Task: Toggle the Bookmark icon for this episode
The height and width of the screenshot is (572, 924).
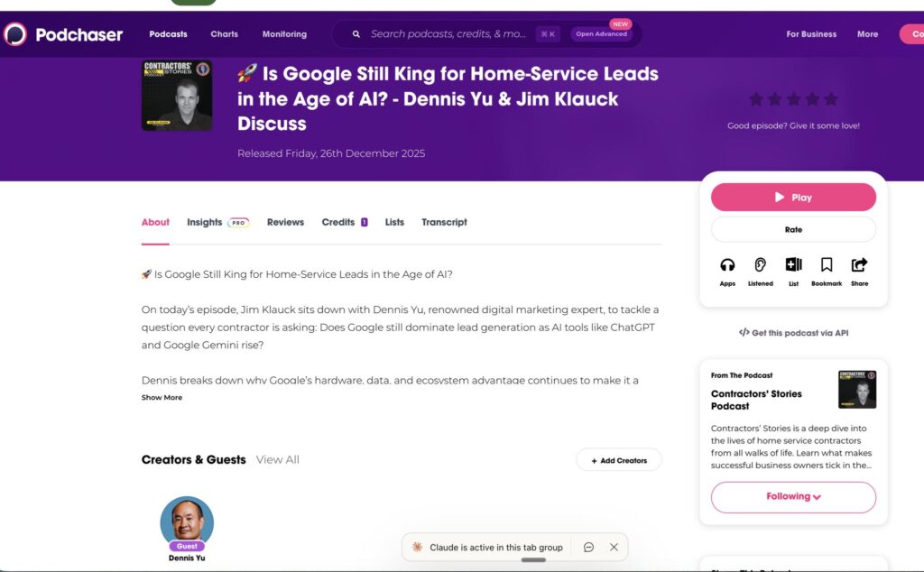Action: click(x=827, y=265)
